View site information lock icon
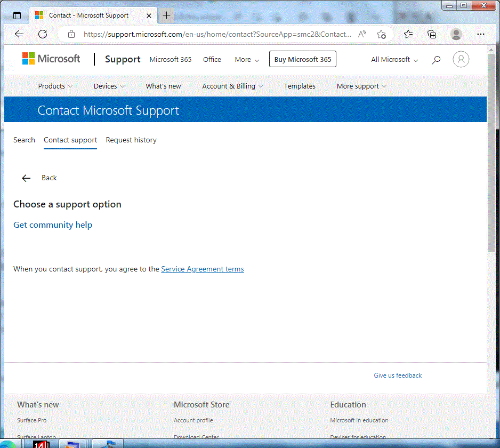 click(x=71, y=34)
